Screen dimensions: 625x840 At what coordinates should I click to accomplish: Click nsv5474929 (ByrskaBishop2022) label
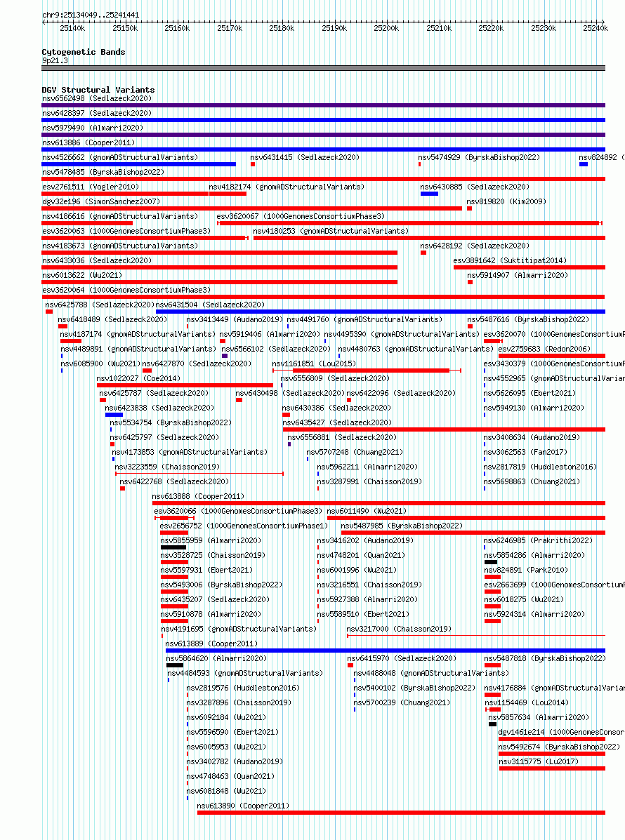click(x=479, y=157)
